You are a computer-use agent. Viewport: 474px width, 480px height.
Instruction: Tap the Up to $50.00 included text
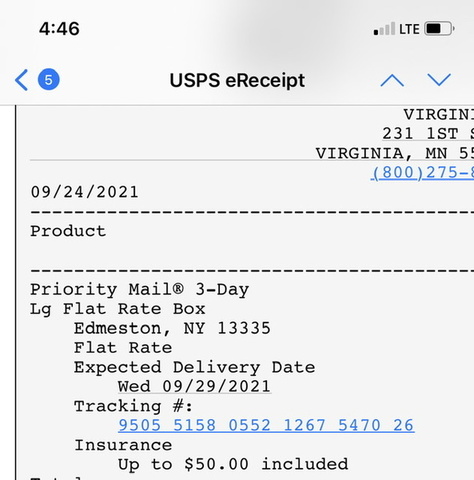(x=233, y=465)
